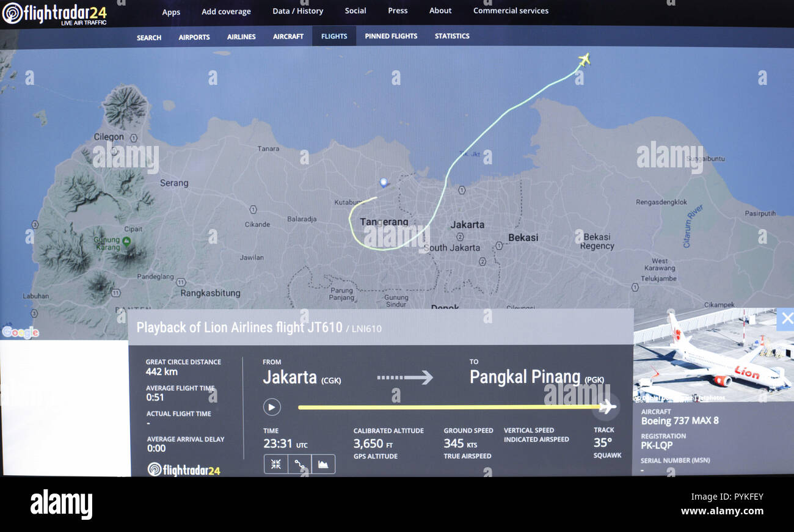
Task: Click the LNI610 callsign text
Action: click(x=366, y=329)
